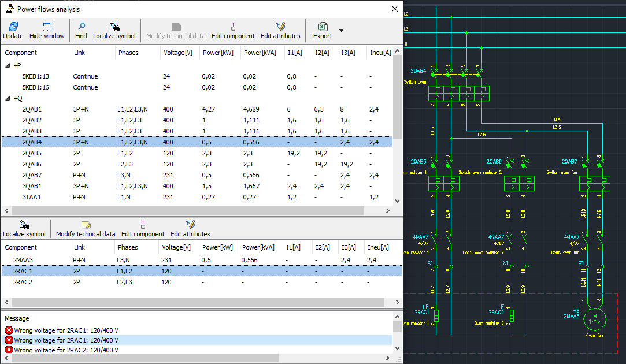The height and width of the screenshot is (364, 626).
Task: Close the Power flows analysis window
Action: (x=395, y=9)
